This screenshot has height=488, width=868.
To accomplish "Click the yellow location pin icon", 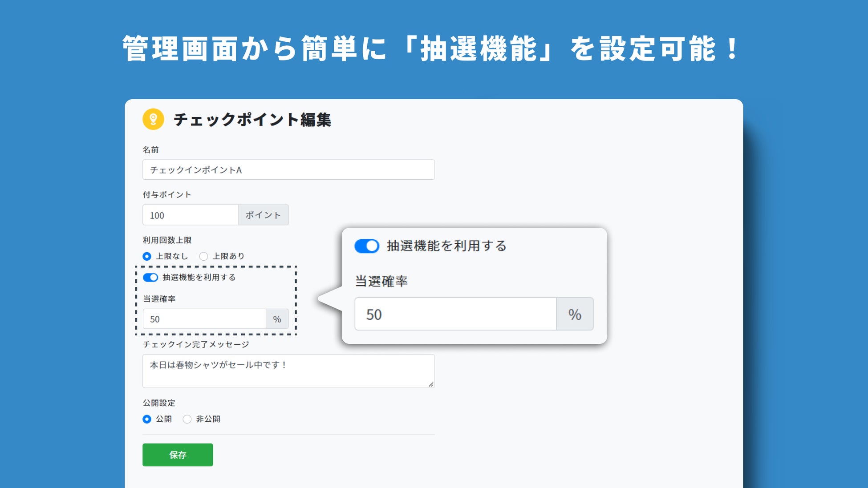I will [153, 119].
